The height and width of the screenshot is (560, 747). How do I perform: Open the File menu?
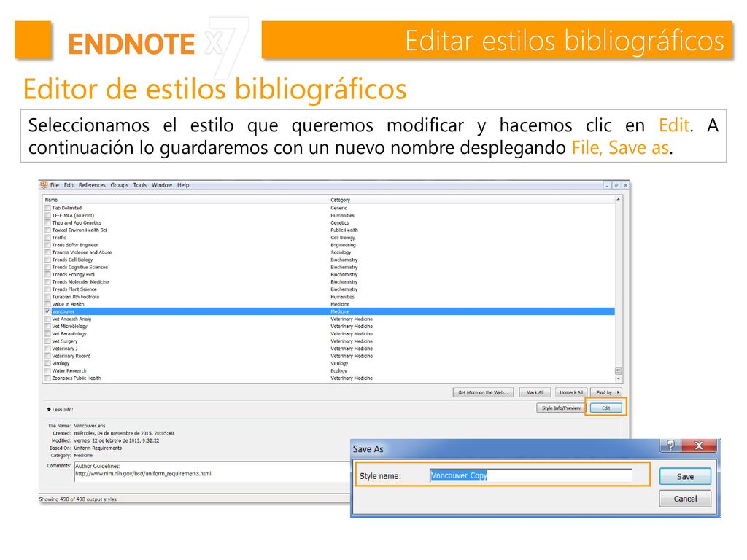click(x=54, y=185)
